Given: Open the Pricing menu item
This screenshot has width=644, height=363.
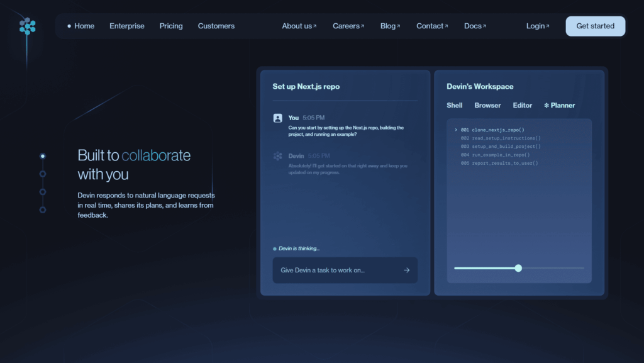Looking at the screenshot, I should pyautogui.click(x=171, y=26).
